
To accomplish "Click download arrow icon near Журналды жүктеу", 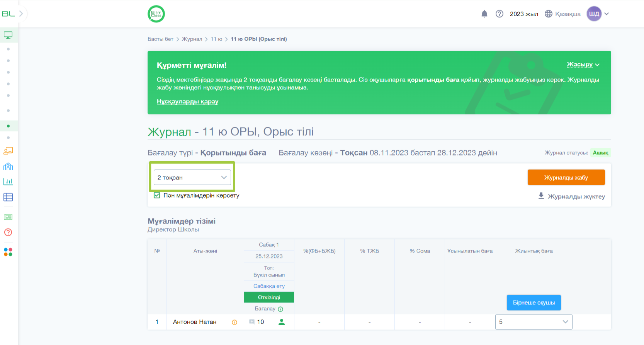I will [541, 196].
